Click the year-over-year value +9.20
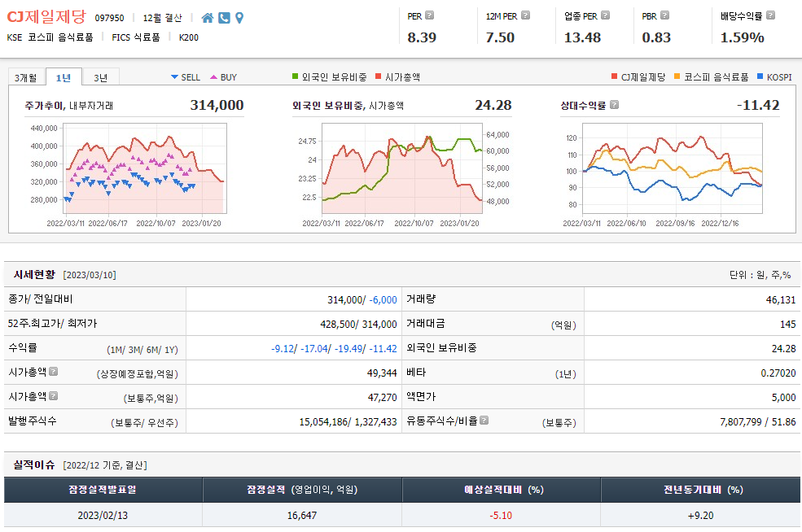Viewport: 802px width, 532px height. tap(701, 515)
